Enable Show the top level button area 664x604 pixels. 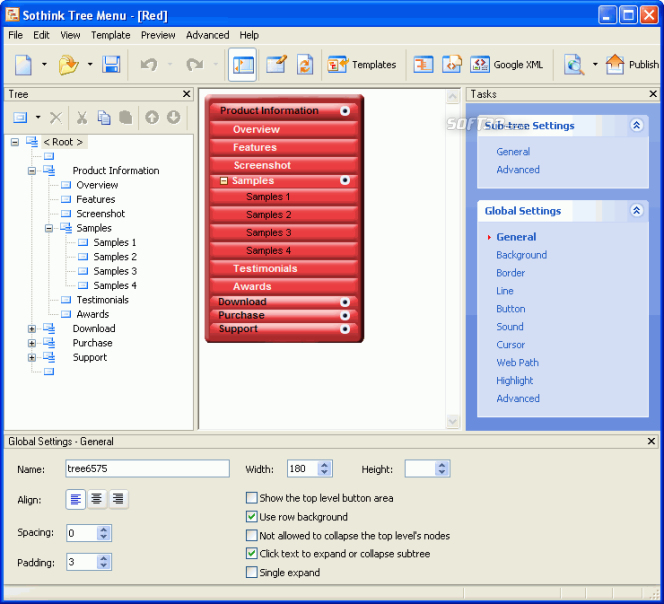click(x=252, y=498)
